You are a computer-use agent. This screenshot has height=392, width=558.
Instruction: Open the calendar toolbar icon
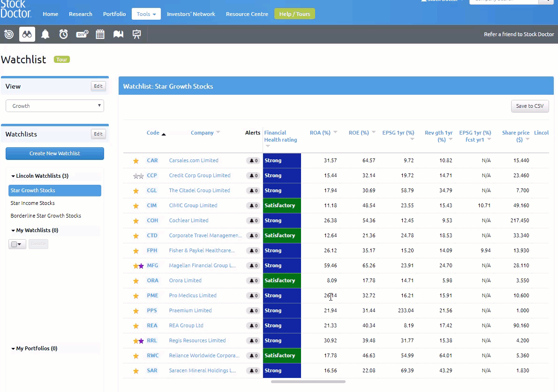(100, 34)
